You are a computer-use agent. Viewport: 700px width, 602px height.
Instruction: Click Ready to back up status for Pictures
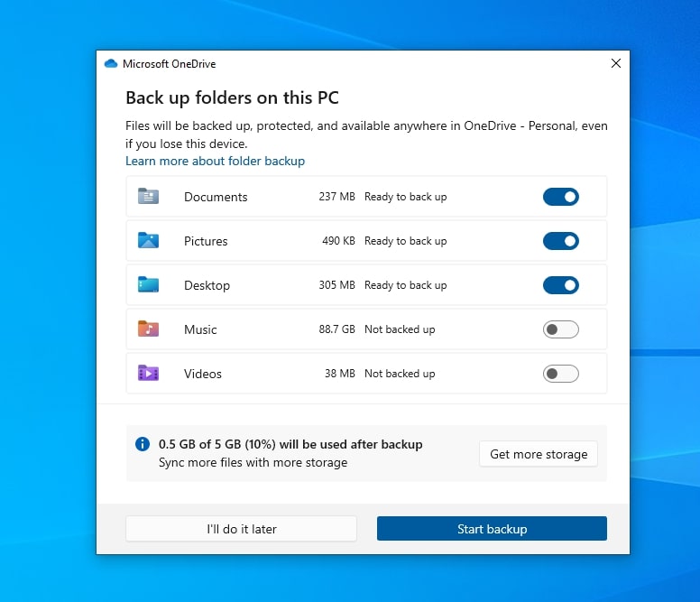click(405, 241)
